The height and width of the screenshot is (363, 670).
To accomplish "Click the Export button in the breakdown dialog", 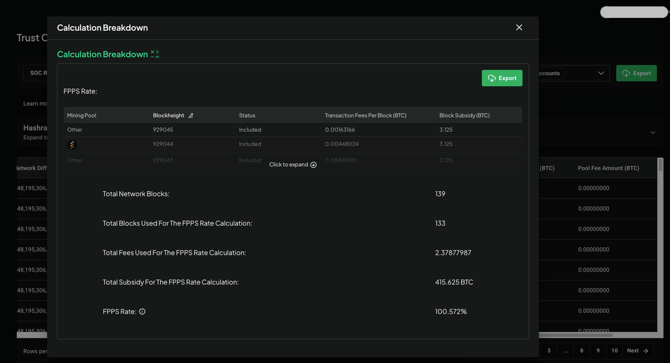I will [x=502, y=78].
